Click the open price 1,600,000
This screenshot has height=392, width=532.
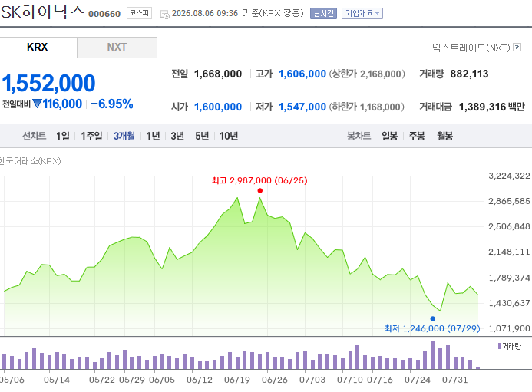tap(218, 107)
